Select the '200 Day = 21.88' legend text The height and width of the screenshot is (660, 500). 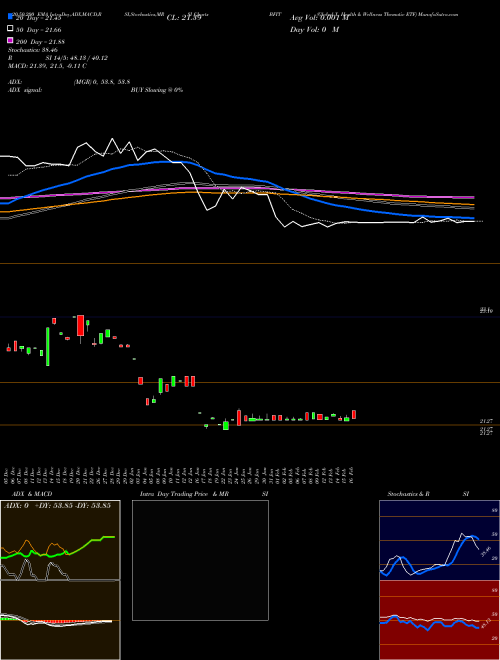click(40, 42)
